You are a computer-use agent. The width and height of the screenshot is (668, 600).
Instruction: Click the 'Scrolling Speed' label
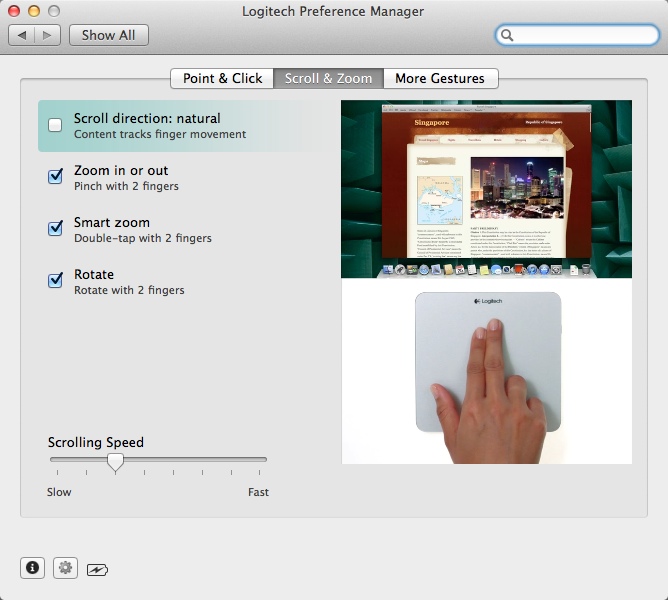[96, 442]
